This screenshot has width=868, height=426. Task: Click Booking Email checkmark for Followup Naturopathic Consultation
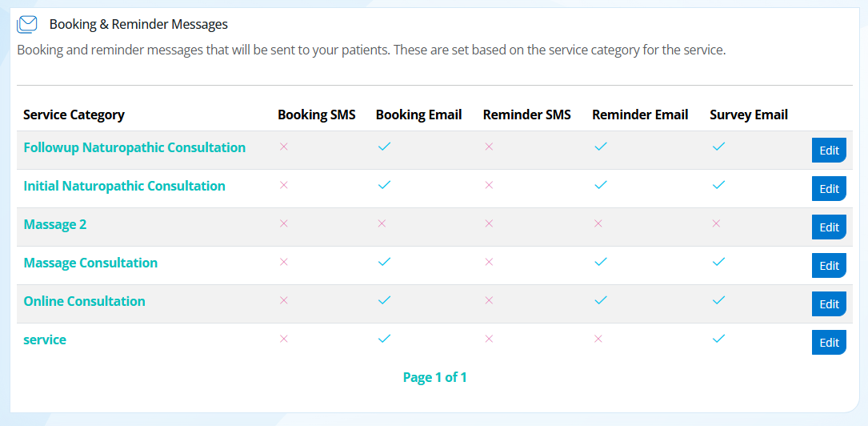tap(384, 147)
